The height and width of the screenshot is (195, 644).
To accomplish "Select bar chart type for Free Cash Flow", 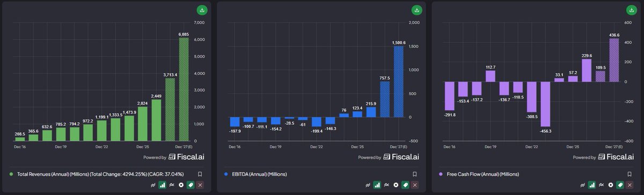I will (591, 185).
